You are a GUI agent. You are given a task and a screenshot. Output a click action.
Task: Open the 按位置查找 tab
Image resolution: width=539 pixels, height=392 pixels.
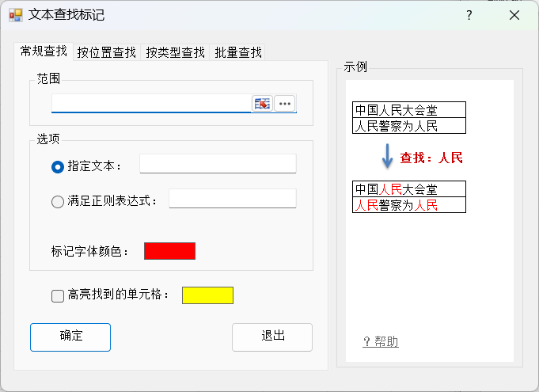pyautogui.click(x=107, y=53)
